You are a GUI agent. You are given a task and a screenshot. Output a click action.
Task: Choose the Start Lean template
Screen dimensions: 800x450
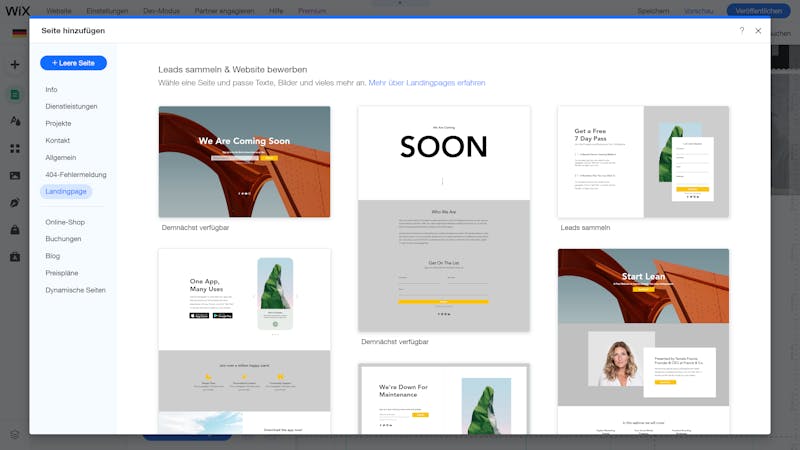[x=643, y=341]
